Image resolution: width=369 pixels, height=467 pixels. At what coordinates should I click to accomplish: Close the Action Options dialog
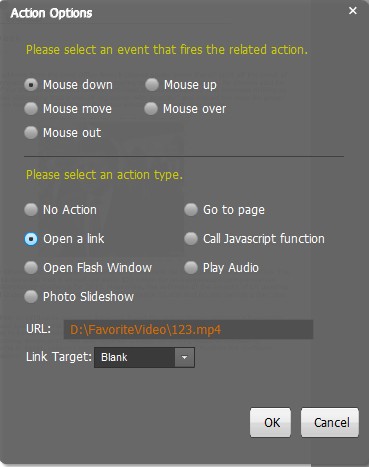(353, 11)
